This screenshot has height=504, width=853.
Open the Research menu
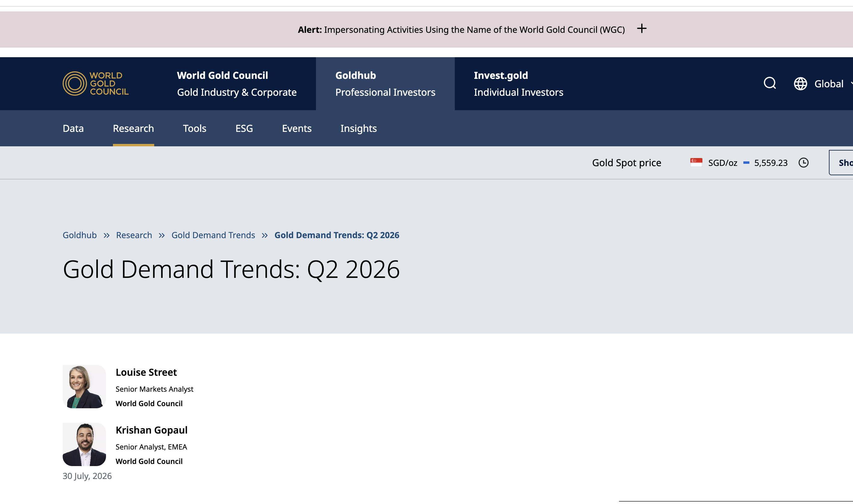pos(133,128)
